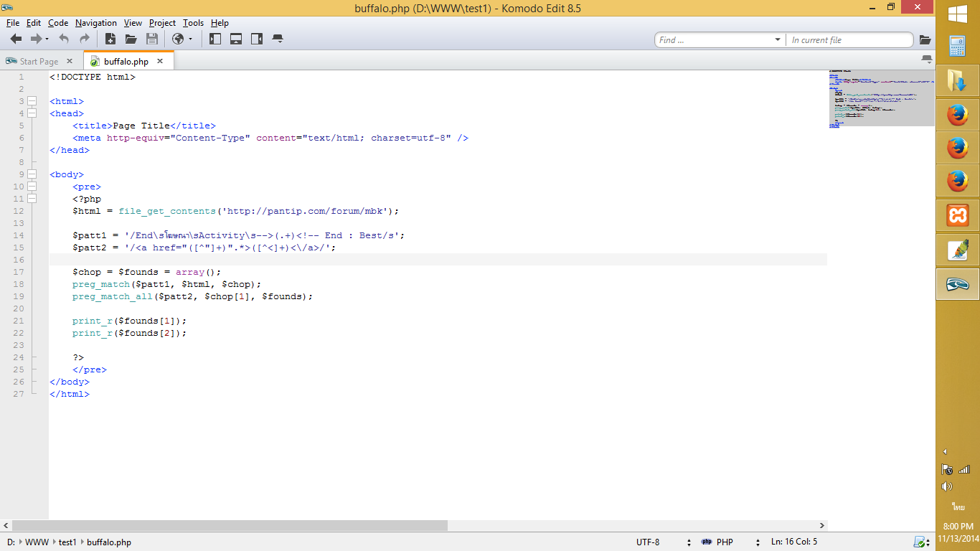This screenshot has width=980, height=551.
Task: Toggle the left panel visibility
Action: pyautogui.click(x=215, y=39)
